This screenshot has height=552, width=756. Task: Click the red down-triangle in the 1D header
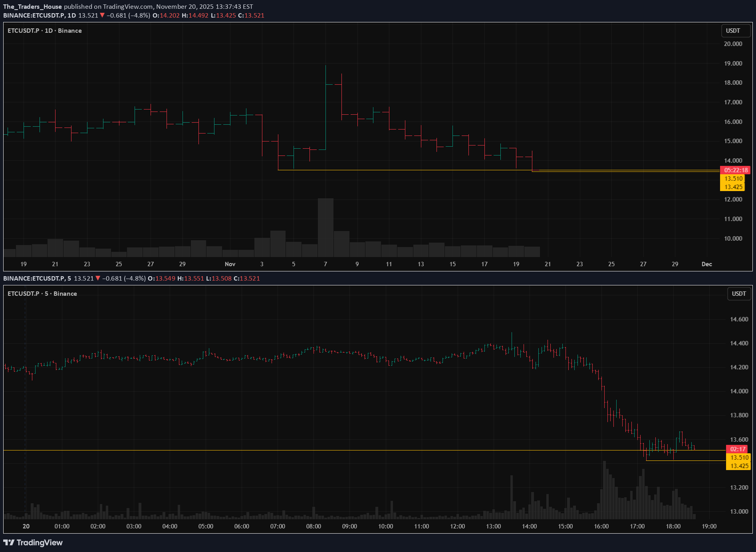[x=102, y=16]
